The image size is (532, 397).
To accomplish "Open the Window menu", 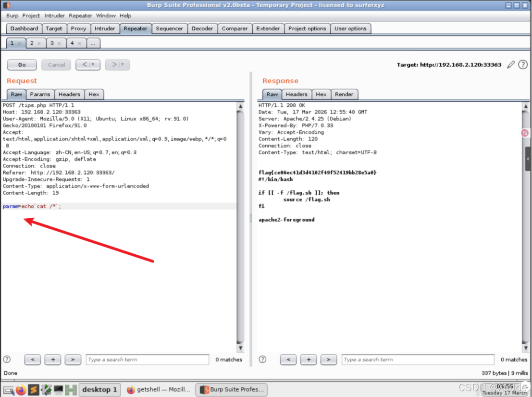I will (x=106, y=15).
